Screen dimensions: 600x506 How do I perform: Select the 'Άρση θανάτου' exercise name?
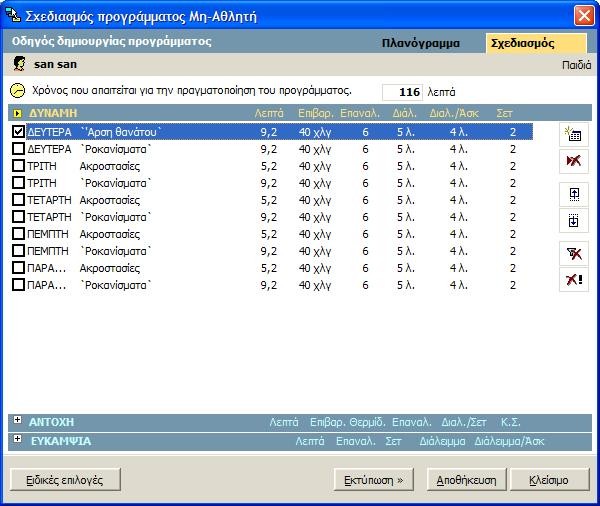pos(121,132)
